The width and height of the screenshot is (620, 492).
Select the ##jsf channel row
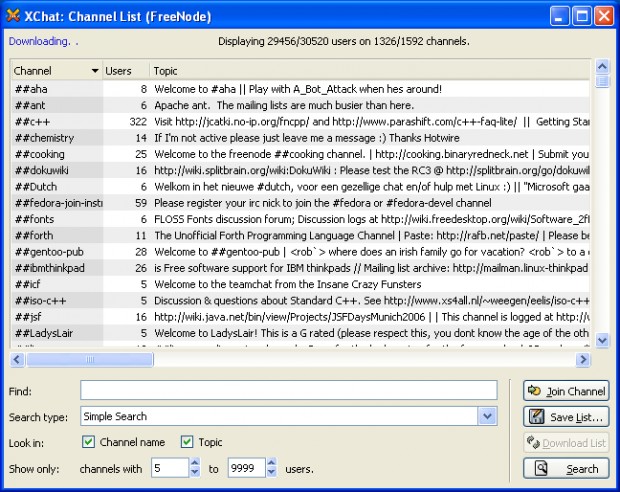point(301,317)
